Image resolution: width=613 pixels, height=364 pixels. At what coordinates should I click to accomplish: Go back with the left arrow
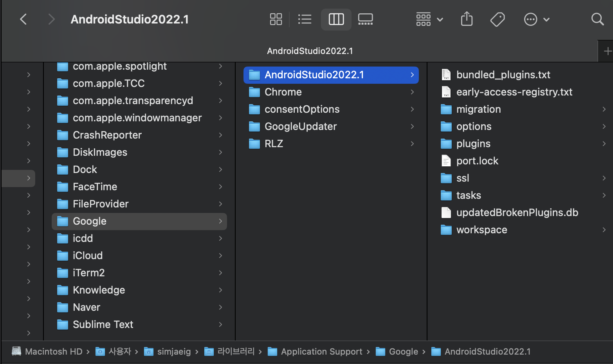point(23,19)
